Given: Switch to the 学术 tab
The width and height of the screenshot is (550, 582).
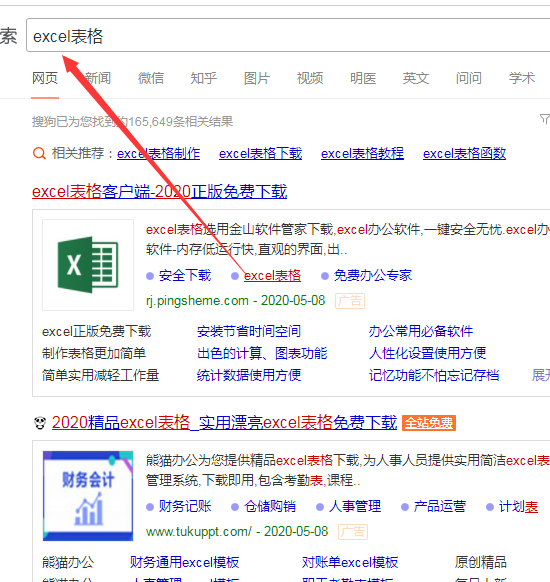Looking at the screenshot, I should pyautogui.click(x=522, y=78).
